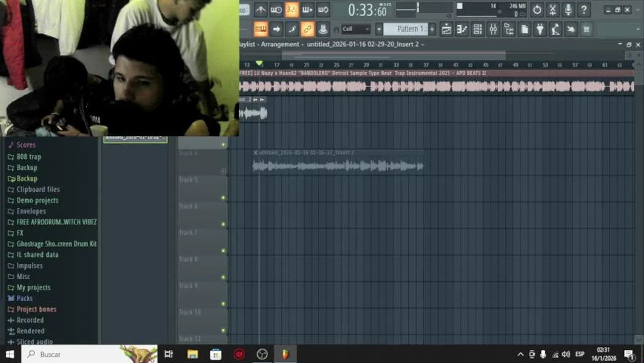Click the microphone recording icon in top toolbar

[568, 10]
